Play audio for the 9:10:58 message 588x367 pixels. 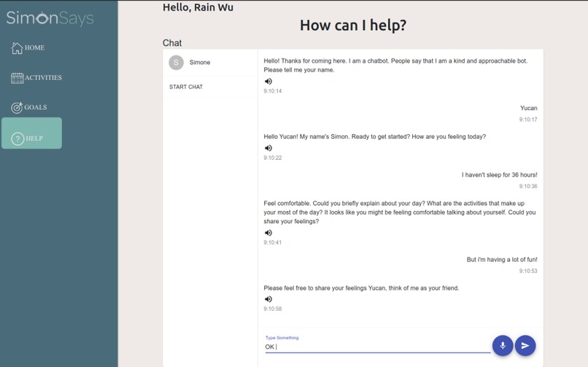coord(268,299)
